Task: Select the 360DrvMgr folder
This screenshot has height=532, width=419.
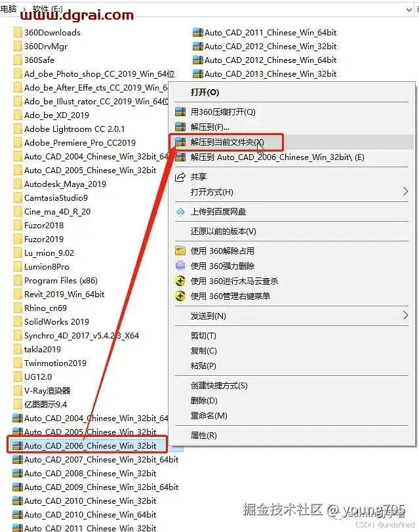Action: pos(41,47)
